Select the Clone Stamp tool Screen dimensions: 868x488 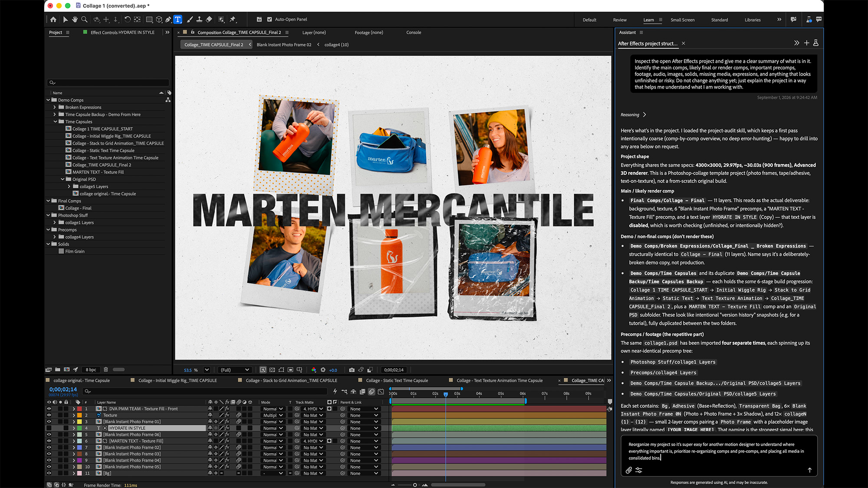pyautogui.click(x=199, y=20)
